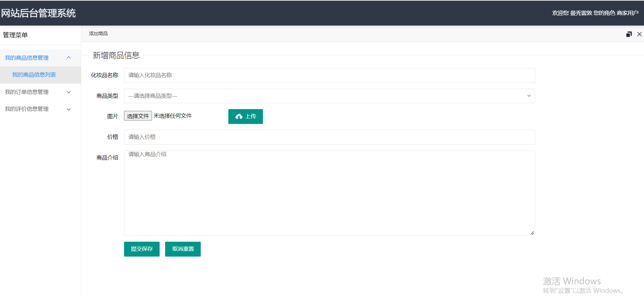Open the 商品类型 dropdown

(x=325, y=96)
